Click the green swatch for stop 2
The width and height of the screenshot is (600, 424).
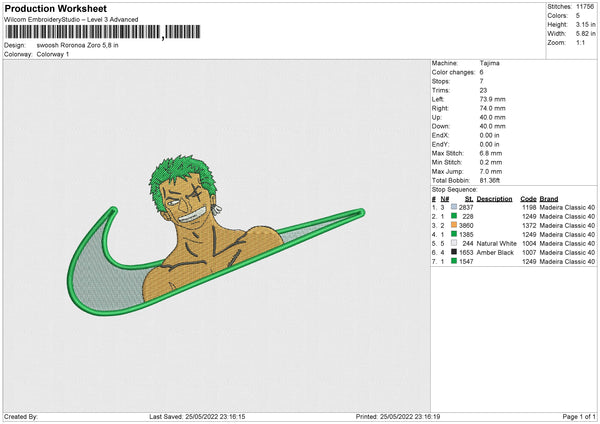454,216
